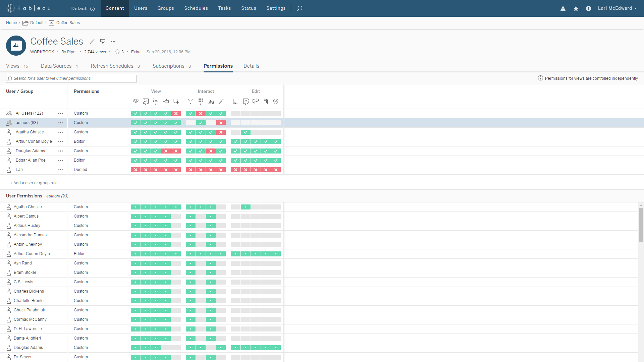Viewport: 644px width, 362px height.
Task: Open the workbook by Piper author link
Action: click(x=72, y=52)
